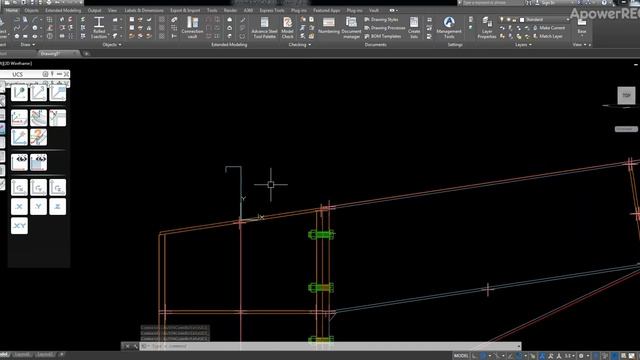
Task: Click the UCS palette settings gear
Action: click(45, 74)
